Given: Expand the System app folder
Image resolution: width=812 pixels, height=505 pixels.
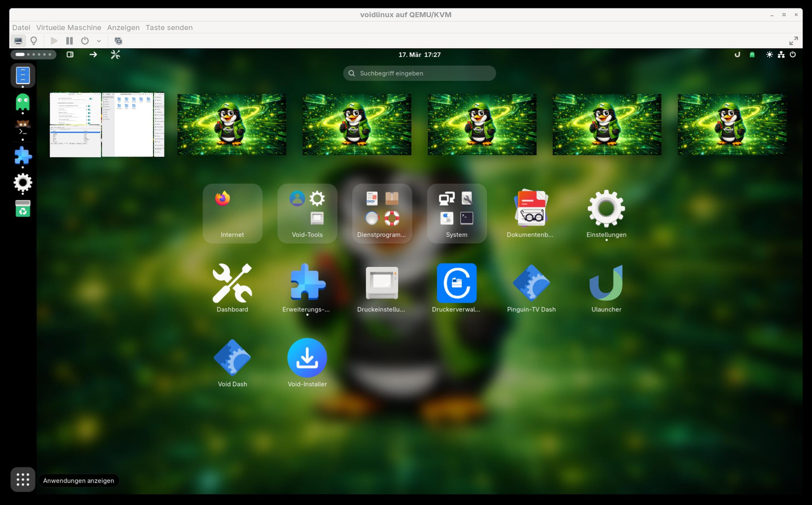Looking at the screenshot, I should point(456,213).
